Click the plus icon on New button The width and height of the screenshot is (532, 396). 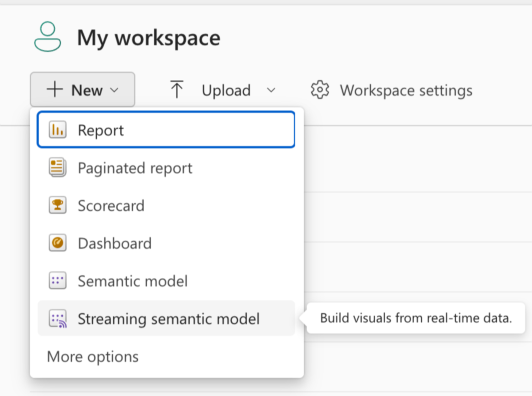[55, 90]
